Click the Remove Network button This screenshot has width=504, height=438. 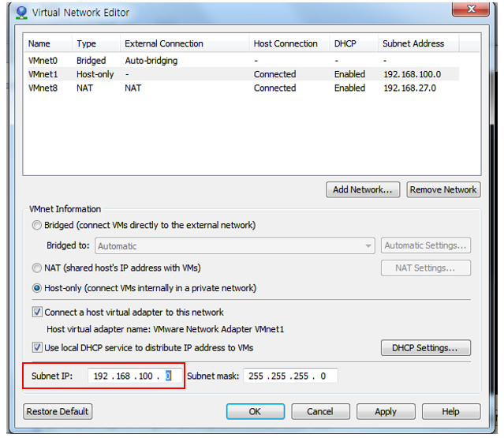[443, 189]
